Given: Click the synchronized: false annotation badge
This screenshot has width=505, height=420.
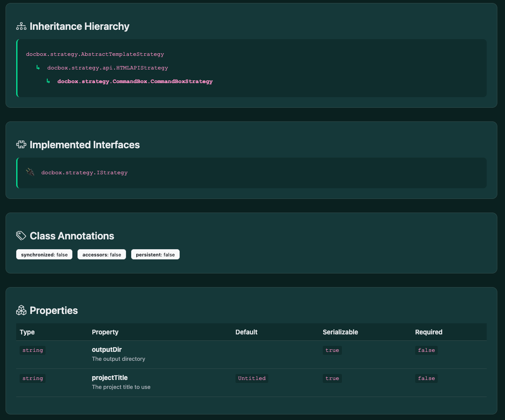Looking at the screenshot, I should point(44,255).
